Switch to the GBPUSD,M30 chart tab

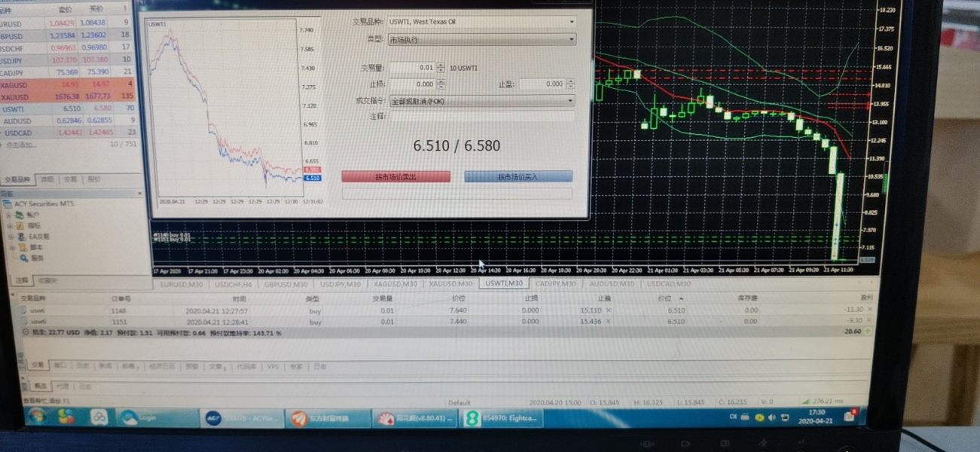tap(285, 284)
